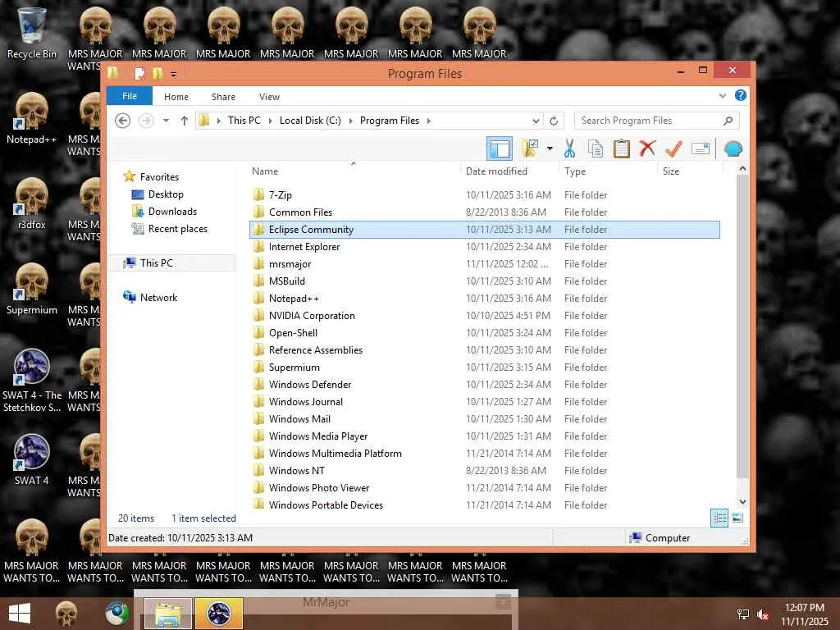
Task: Click the Copy toolbar icon
Action: click(596, 148)
